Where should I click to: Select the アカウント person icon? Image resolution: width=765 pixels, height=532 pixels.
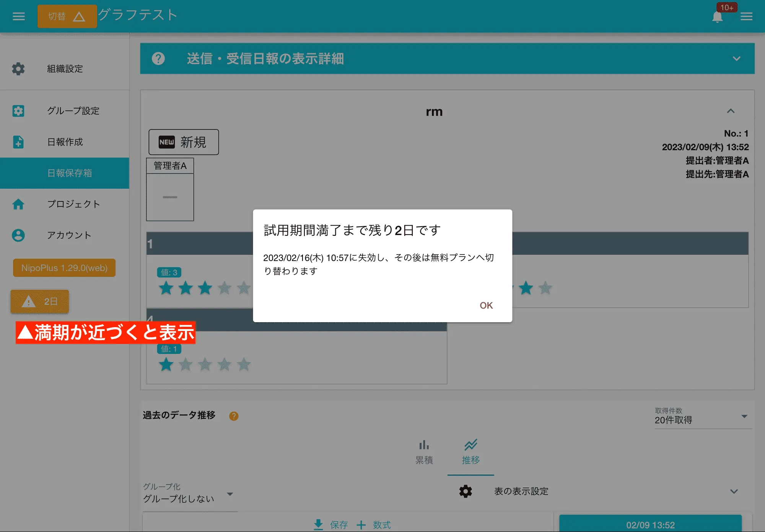point(18,235)
